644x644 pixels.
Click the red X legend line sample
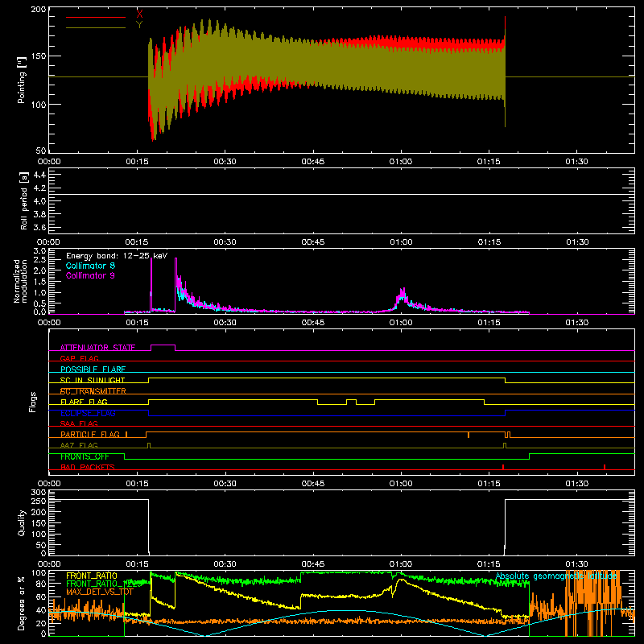click(96, 17)
